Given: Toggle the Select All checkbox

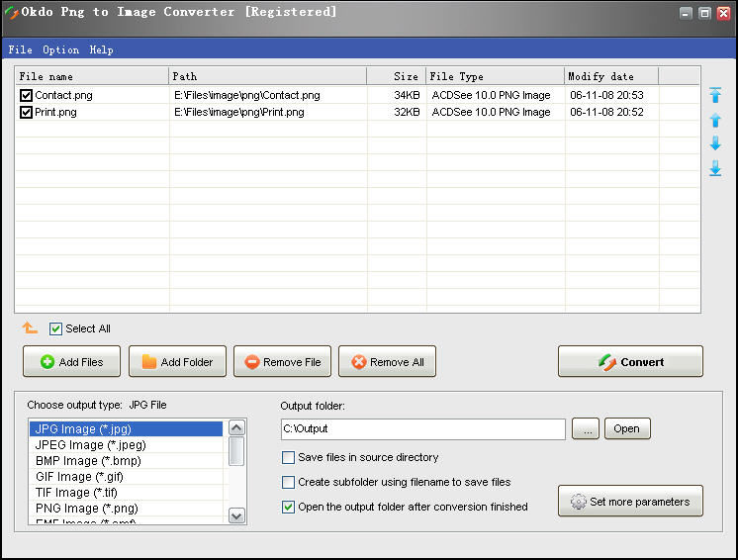Looking at the screenshot, I should click(55, 328).
